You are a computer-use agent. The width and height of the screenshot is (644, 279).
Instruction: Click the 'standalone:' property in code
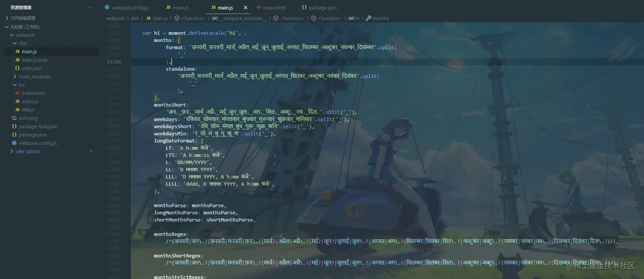(x=181, y=69)
